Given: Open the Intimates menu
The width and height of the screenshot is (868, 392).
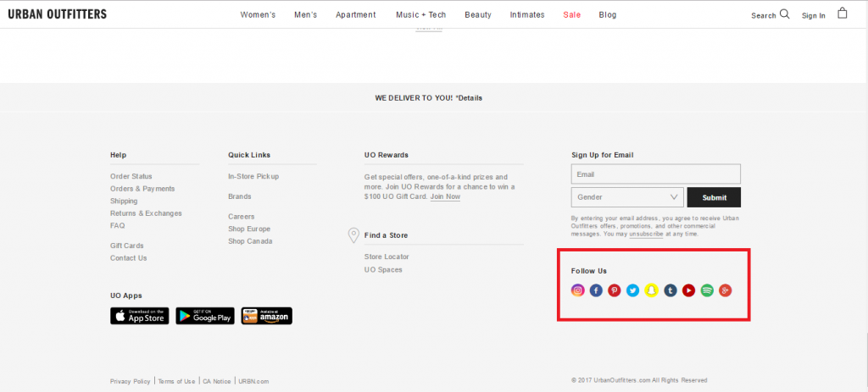Looking at the screenshot, I should tap(527, 15).
